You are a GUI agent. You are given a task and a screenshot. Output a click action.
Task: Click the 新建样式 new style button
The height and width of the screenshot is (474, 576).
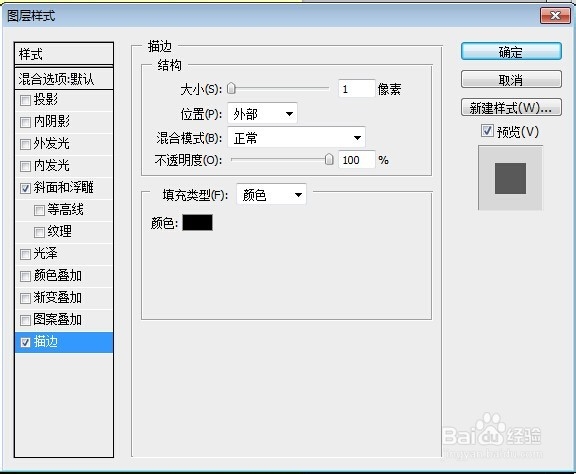[x=511, y=108]
